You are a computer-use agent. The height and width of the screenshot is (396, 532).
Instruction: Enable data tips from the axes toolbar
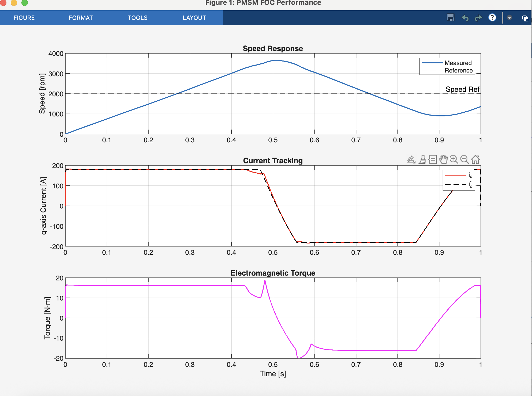(x=433, y=159)
